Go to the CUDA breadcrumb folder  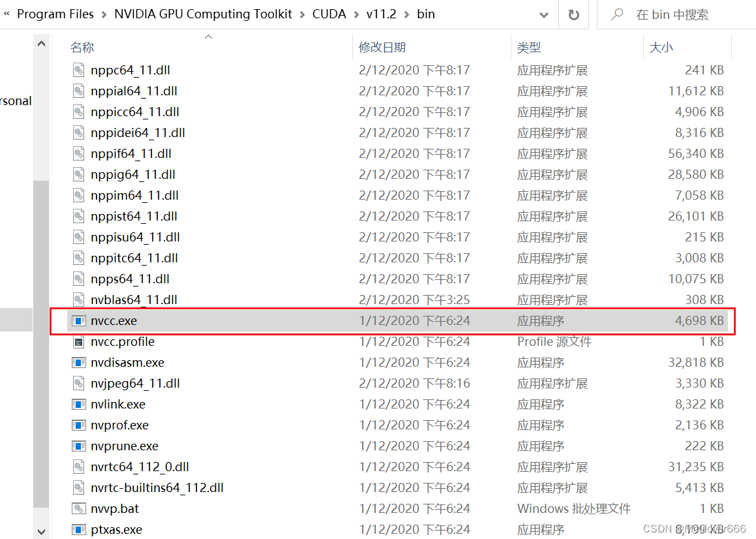329,14
